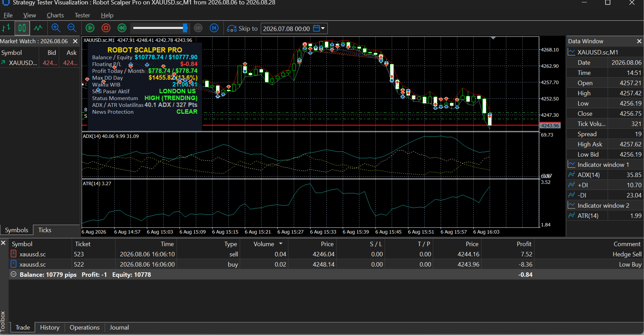This screenshot has width=644, height=335.
Task: Switch to the Journal tab
Action: pos(119,328)
